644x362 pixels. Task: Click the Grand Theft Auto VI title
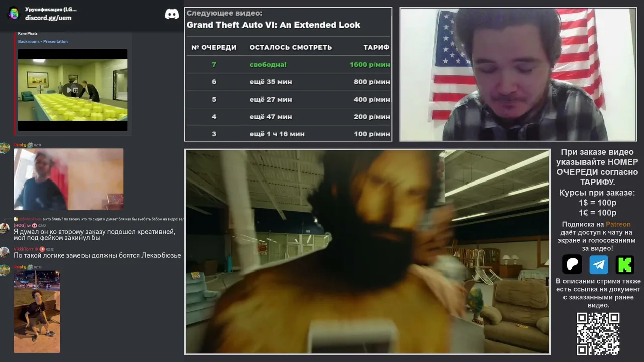click(x=273, y=25)
